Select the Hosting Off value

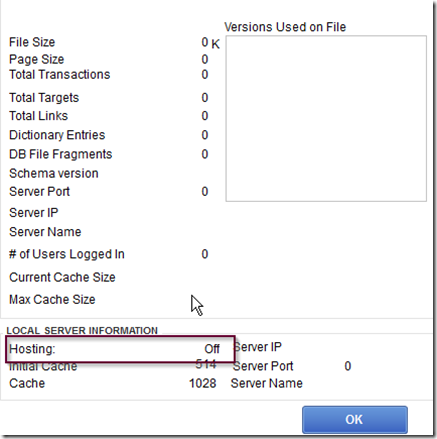tap(212, 349)
